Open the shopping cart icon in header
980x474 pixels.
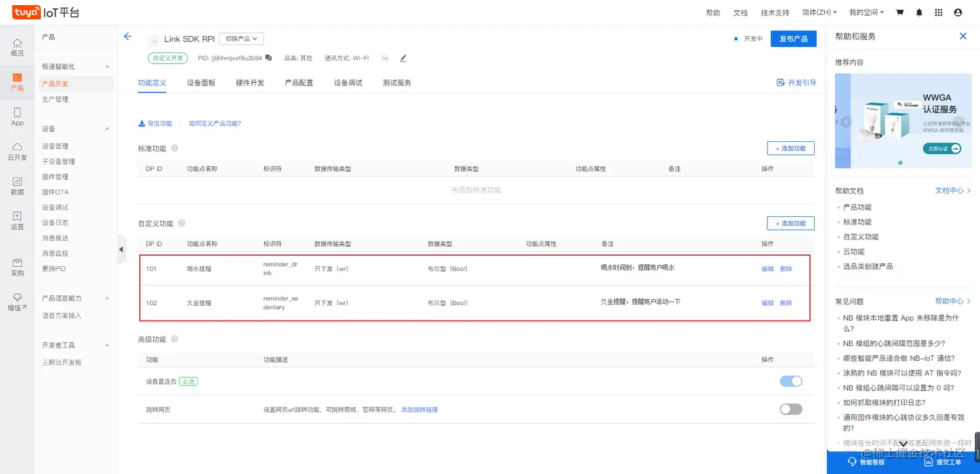click(x=900, y=12)
